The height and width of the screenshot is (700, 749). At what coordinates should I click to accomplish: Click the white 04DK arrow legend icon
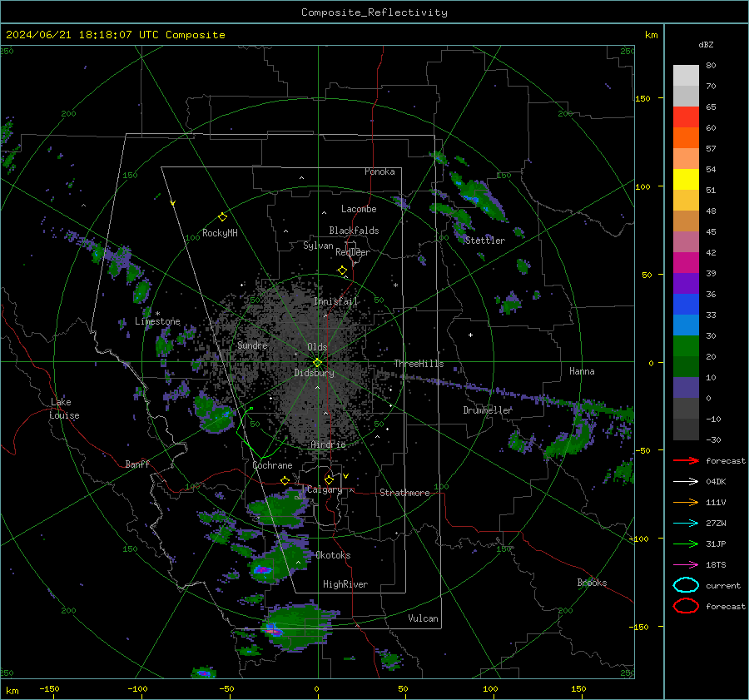[x=686, y=482]
